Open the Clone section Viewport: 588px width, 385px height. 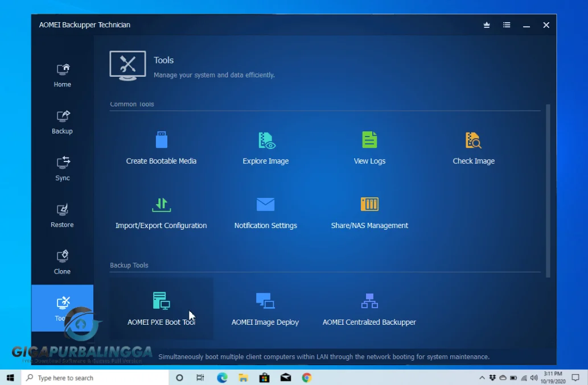click(62, 263)
